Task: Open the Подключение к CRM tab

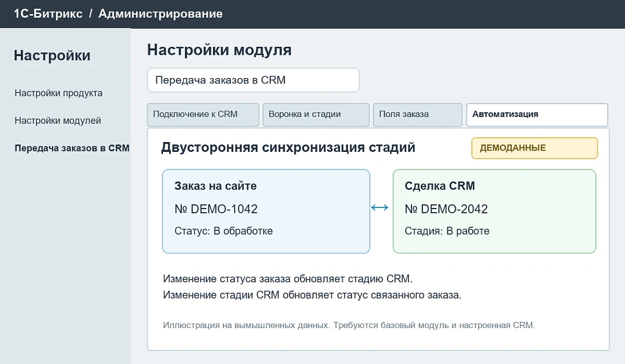Action: [x=203, y=115]
